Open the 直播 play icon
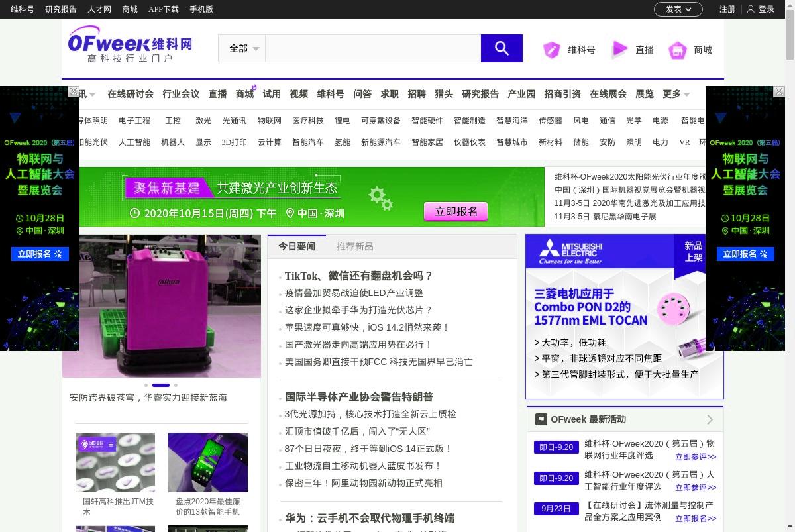795x532 pixels. (619, 50)
